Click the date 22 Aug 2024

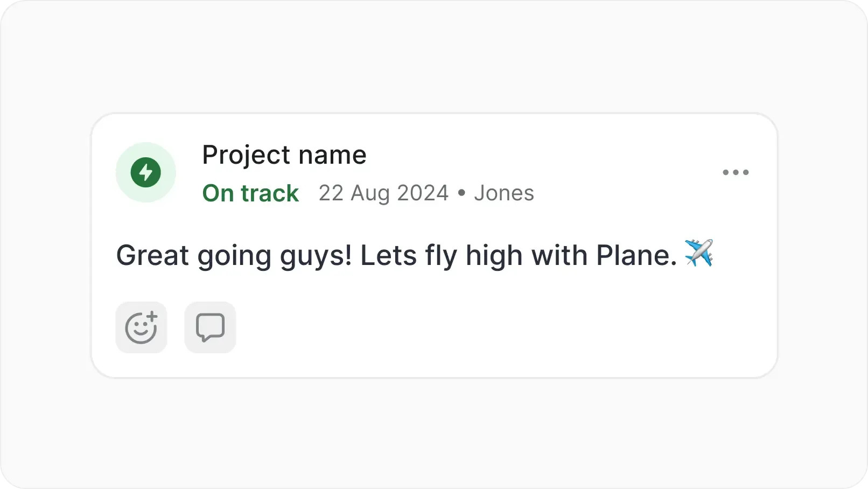[383, 193]
